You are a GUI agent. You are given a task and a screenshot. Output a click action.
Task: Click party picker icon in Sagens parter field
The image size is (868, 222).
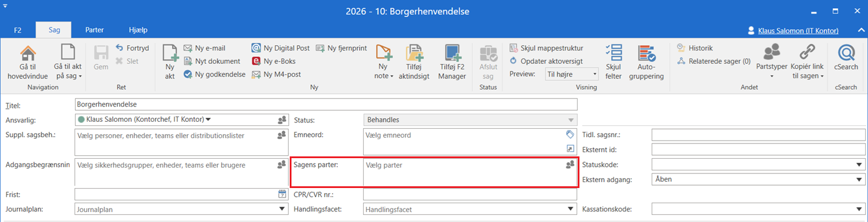point(569,165)
